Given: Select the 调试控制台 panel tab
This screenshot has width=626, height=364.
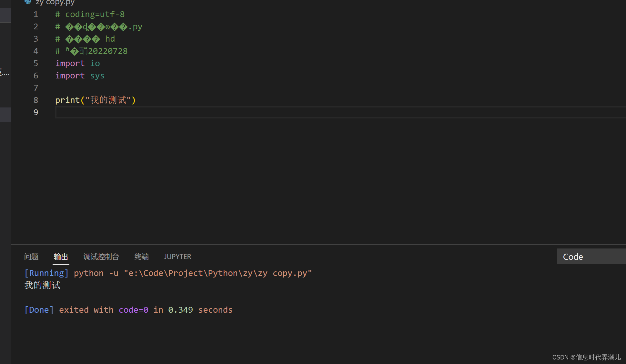Looking at the screenshot, I should [x=101, y=257].
